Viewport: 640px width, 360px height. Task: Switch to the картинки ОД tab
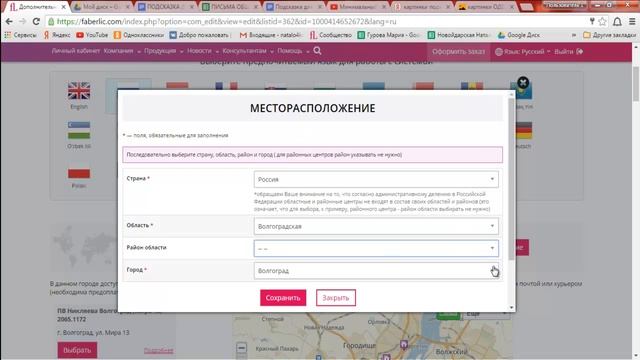click(487, 7)
